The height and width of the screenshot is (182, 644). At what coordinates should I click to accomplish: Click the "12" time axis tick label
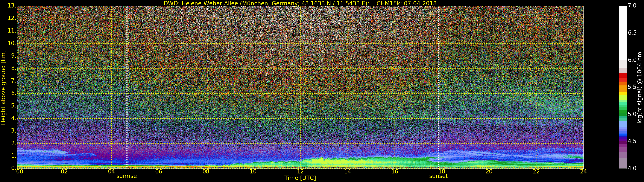click(300, 171)
